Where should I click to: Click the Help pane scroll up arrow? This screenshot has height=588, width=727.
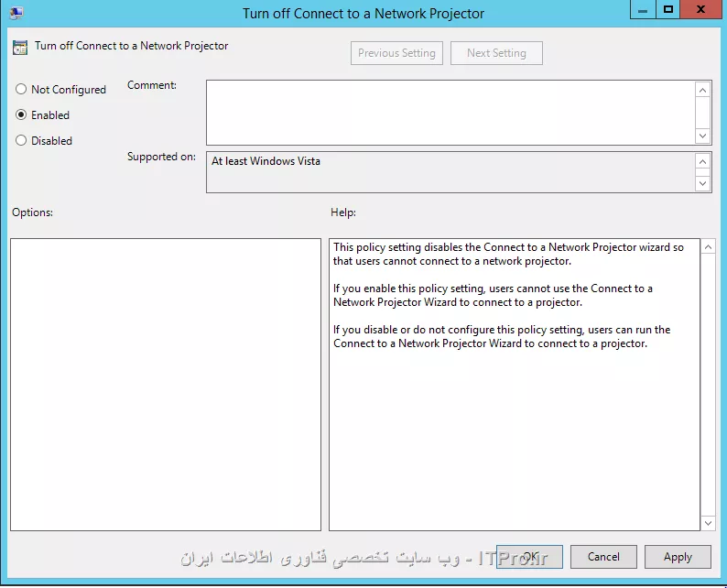tap(708, 246)
